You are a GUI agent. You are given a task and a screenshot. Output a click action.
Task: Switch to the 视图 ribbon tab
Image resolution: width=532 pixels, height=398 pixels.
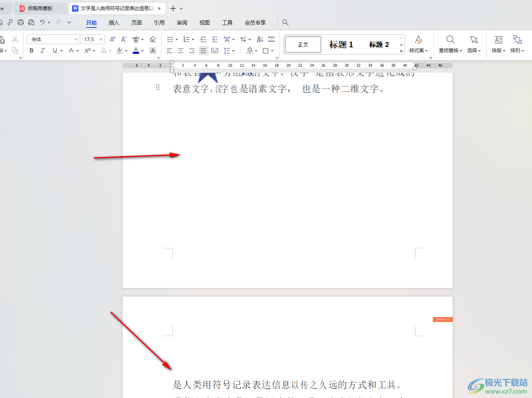[x=205, y=23]
